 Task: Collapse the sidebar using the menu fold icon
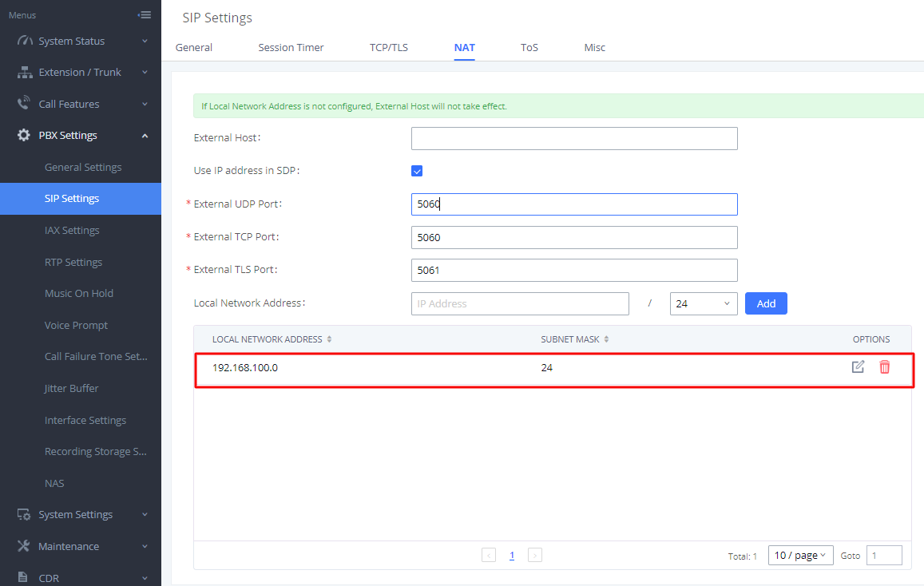(x=145, y=14)
